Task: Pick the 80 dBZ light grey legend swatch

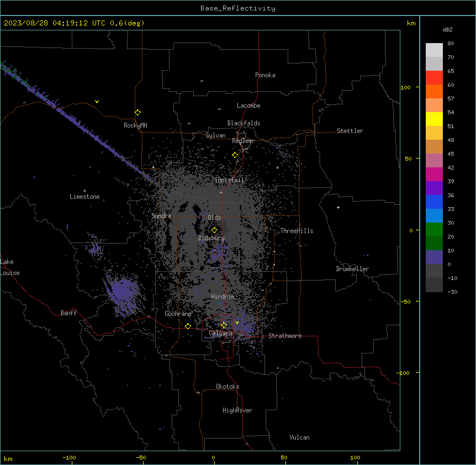Action: [x=434, y=50]
